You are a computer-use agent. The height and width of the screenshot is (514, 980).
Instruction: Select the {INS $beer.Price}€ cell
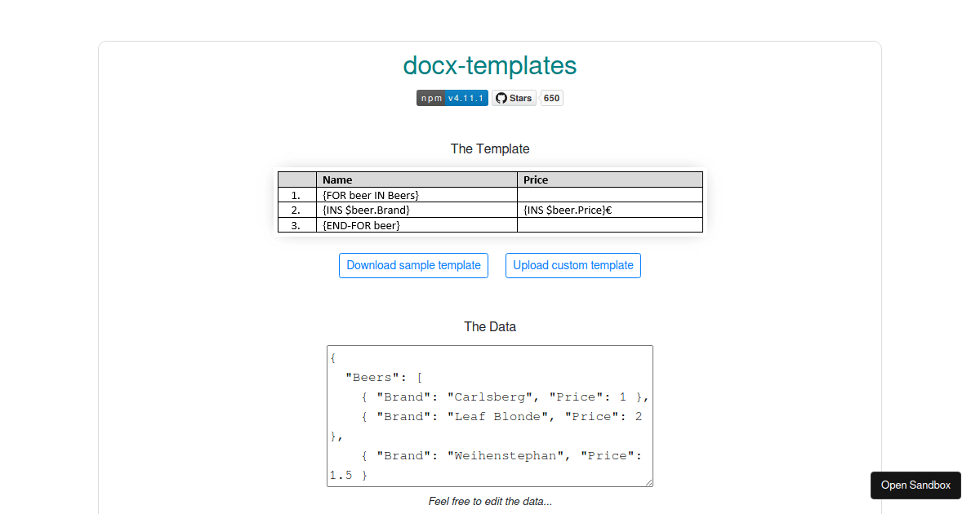[568, 210]
